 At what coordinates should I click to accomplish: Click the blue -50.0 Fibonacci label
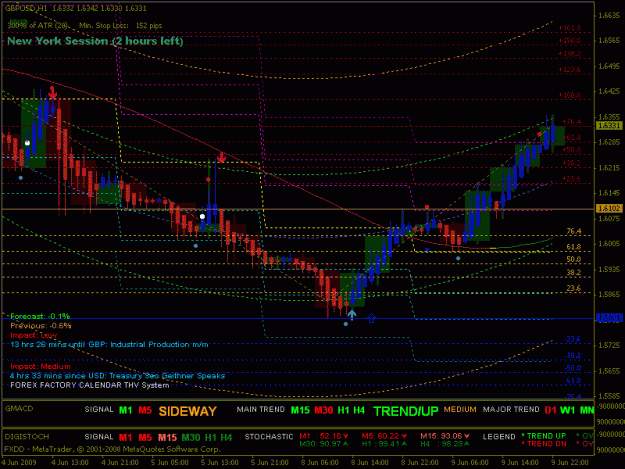[x=572, y=368]
